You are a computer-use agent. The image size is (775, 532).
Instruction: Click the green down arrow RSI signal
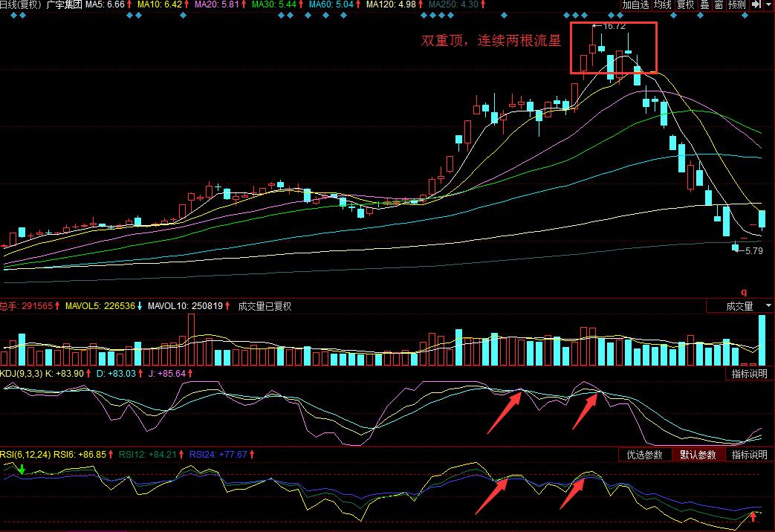22,470
